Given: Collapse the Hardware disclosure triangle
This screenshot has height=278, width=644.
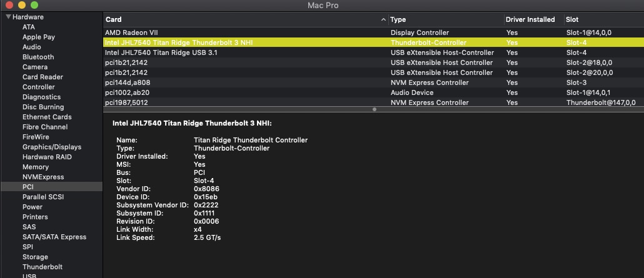Looking at the screenshot, I should [8, 17].
